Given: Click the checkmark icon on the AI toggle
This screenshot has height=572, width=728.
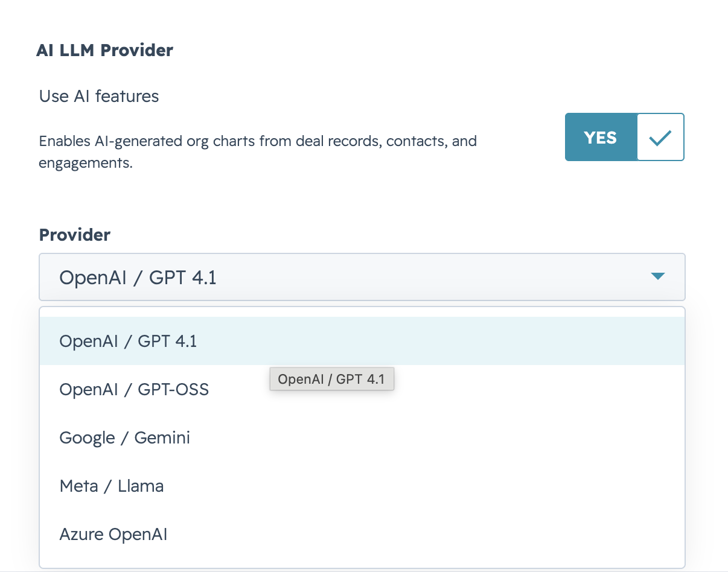Looking at the screenshot, I should click(x=660, y=138).
